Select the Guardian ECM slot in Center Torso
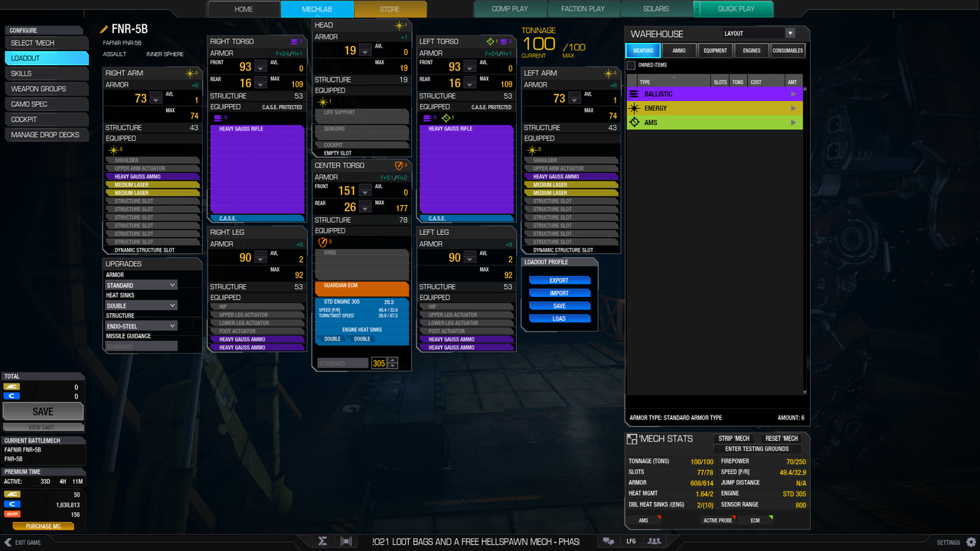 click(361, 289)
